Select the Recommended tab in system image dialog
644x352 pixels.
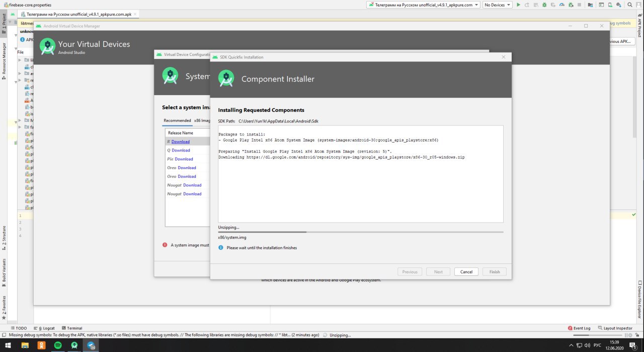point(177,120)
